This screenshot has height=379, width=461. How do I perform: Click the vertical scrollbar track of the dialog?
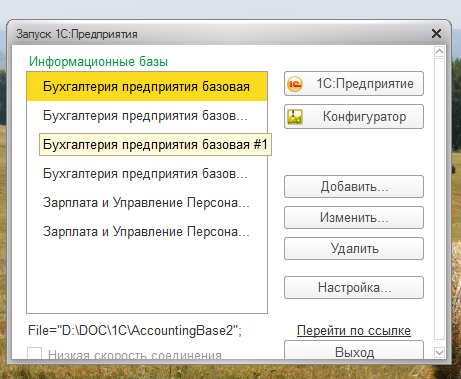pos(439,199)
